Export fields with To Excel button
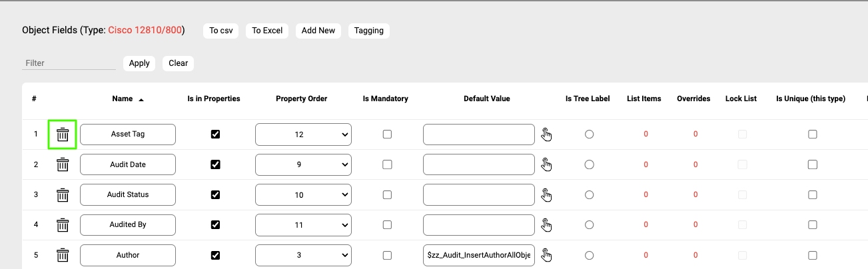This screenshot has height=269, width=868. [x=267, y=31]
